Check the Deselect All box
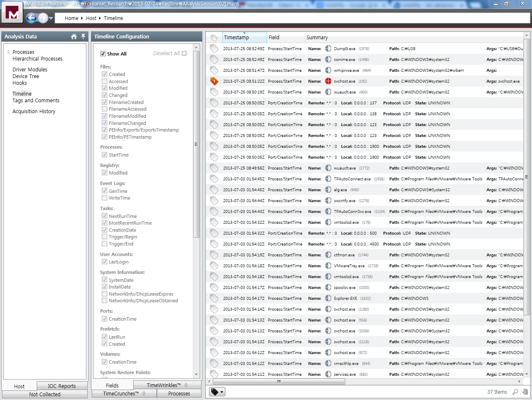This screenshot has height=400, width=532. tap(184, 53)
